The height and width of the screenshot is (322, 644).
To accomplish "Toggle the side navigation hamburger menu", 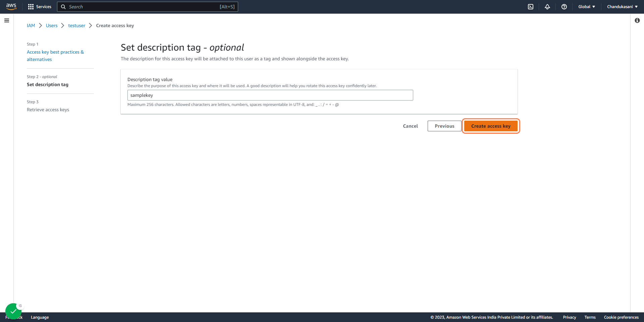I will [x=7, y=20].
